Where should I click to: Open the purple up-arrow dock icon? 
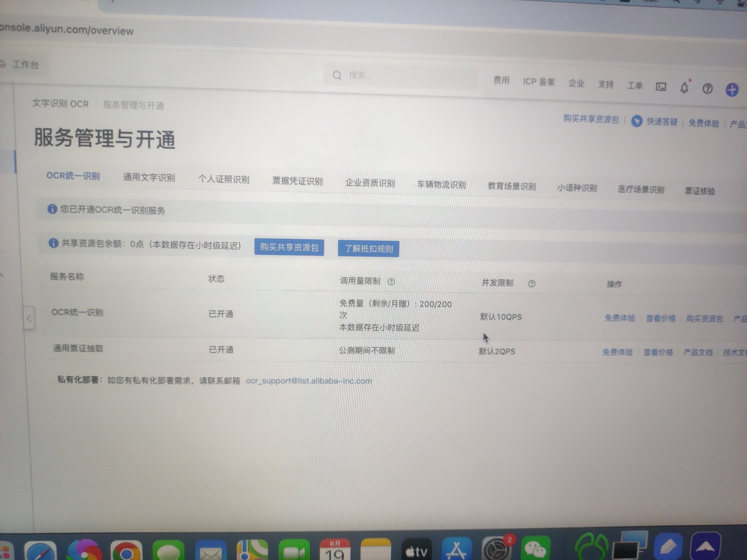[705, 546]
